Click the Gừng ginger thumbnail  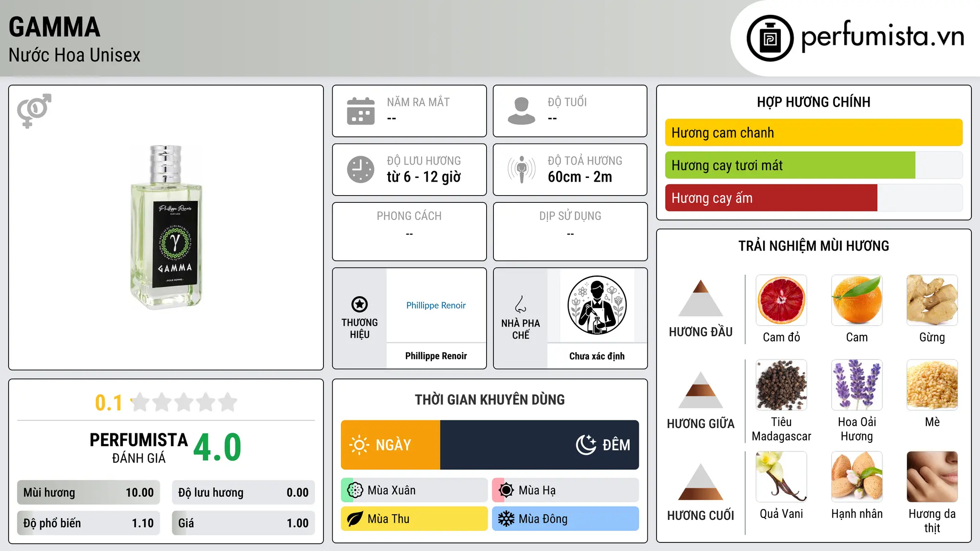[932, 300]
